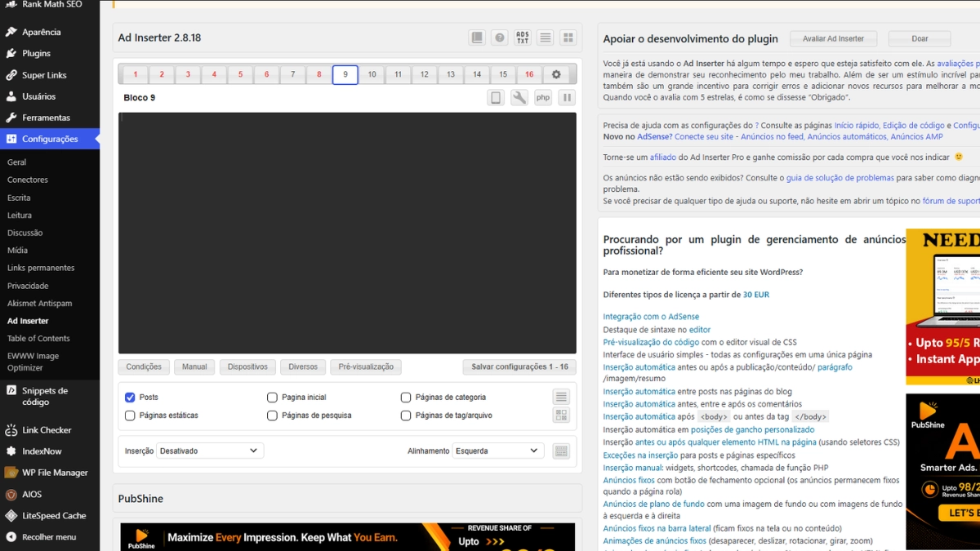Image resolution: width=980 pixels, height=551 pixels.
Task: Switch to block tab 5
Action: pyautogui.click(x=240, y=74)
